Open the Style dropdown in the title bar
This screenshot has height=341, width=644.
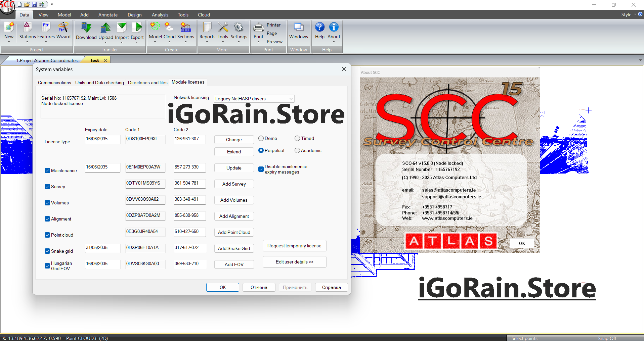pos(628,14)
